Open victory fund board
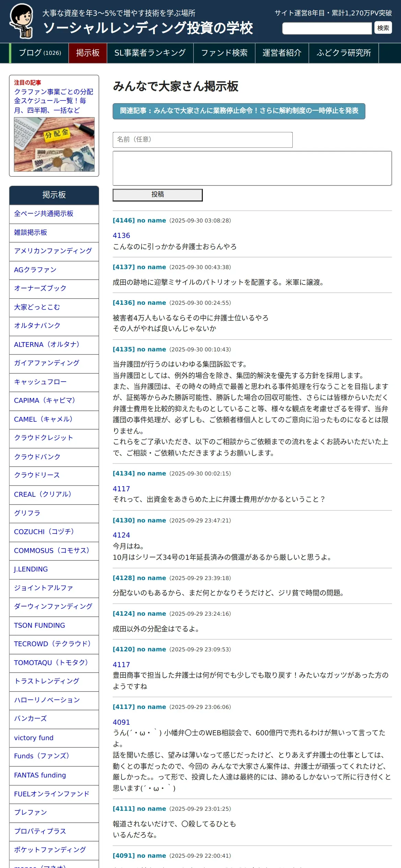The width and height of the screenshot is (401, 868). [54, 738]
